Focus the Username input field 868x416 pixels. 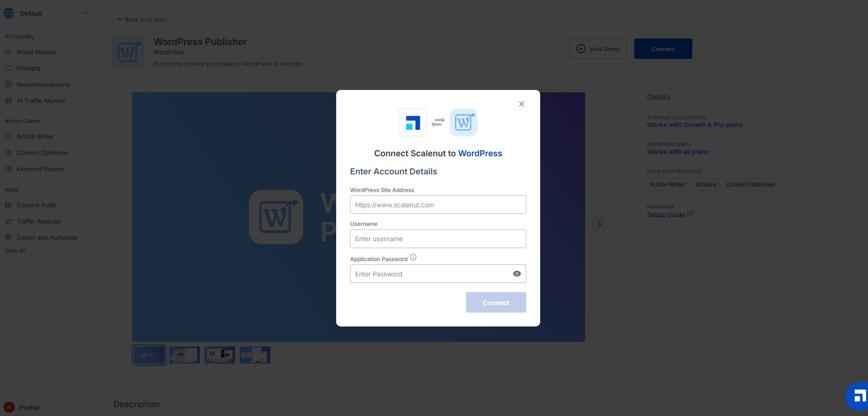438,239
